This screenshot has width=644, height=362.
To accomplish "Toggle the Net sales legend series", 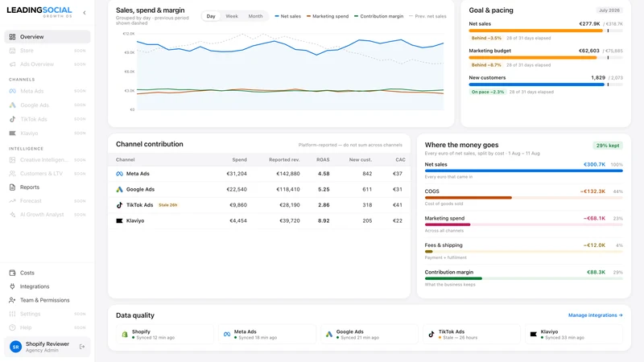I will tap(288, 16).
